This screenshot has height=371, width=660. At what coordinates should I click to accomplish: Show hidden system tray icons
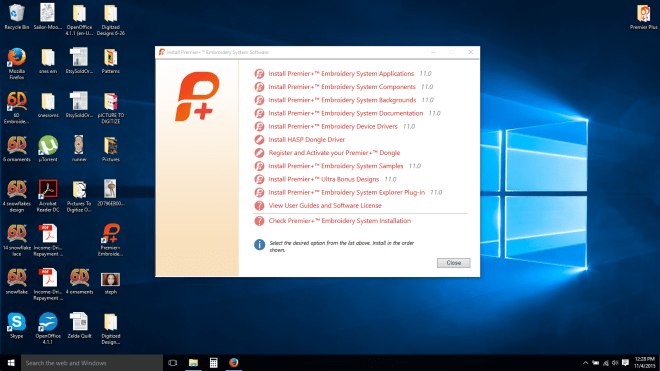click(x=585, y=363)
